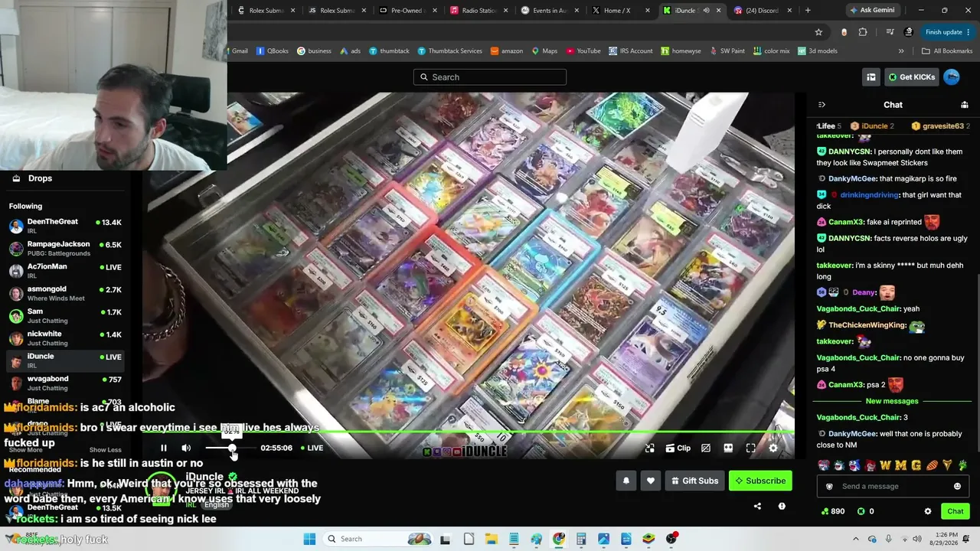Toggle theater mode in the player
Image resolution: width=980 pixels, height=551 pixels.
pyautogui.click(x=728, y=448)
